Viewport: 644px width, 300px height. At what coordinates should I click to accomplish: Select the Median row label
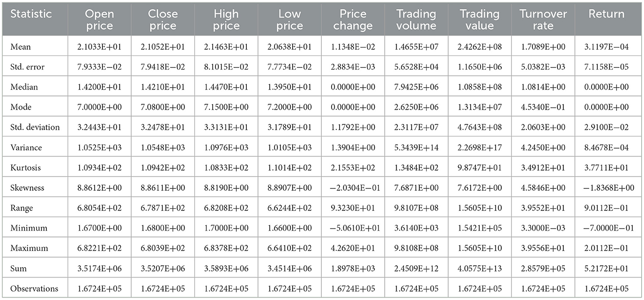[23, 87]
